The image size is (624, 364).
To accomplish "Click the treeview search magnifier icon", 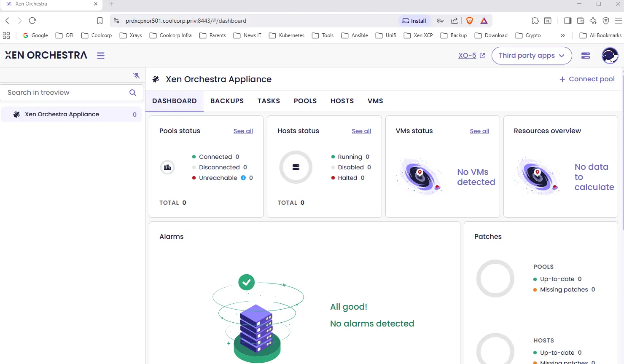I will [133, 93].
